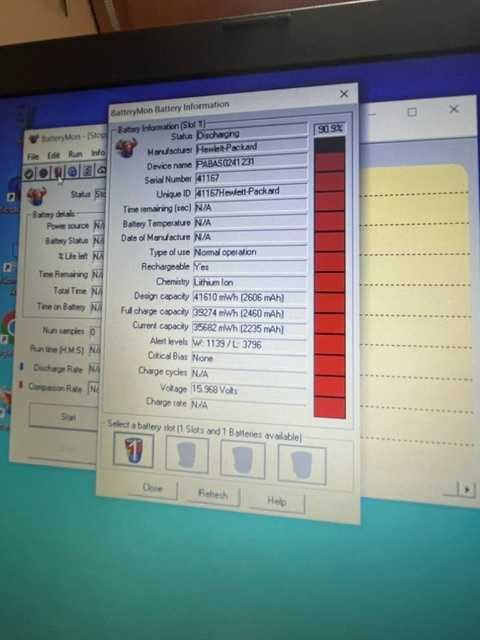Viewport: 480px width, 640px height.
Task: Click the red battery level bar
Action: click(x=329, y=278)
